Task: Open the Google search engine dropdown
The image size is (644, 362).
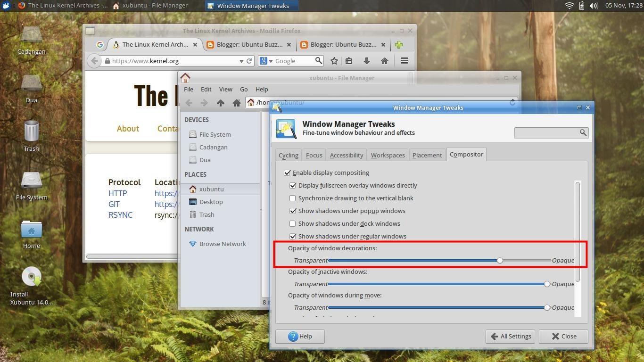Action: 269,60
